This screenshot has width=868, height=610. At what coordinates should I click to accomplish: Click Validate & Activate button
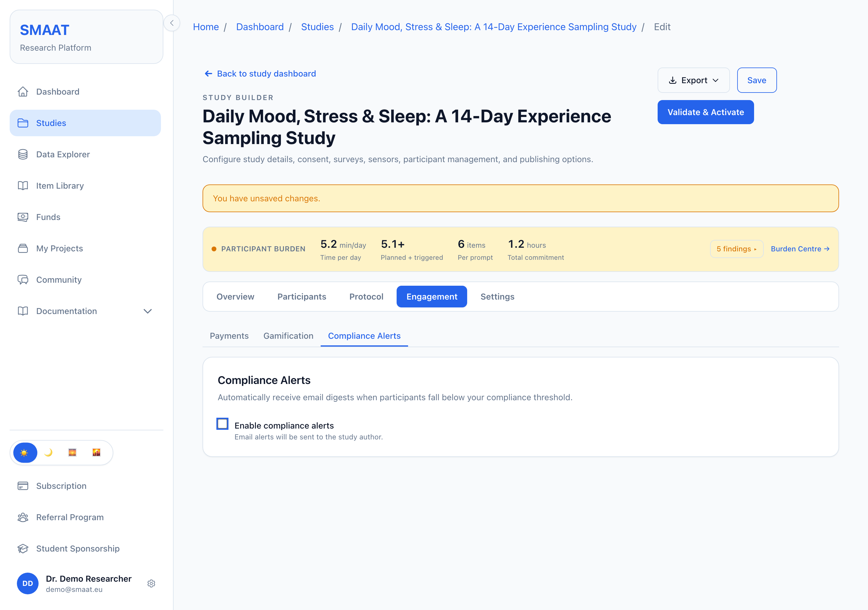point(706,112)
